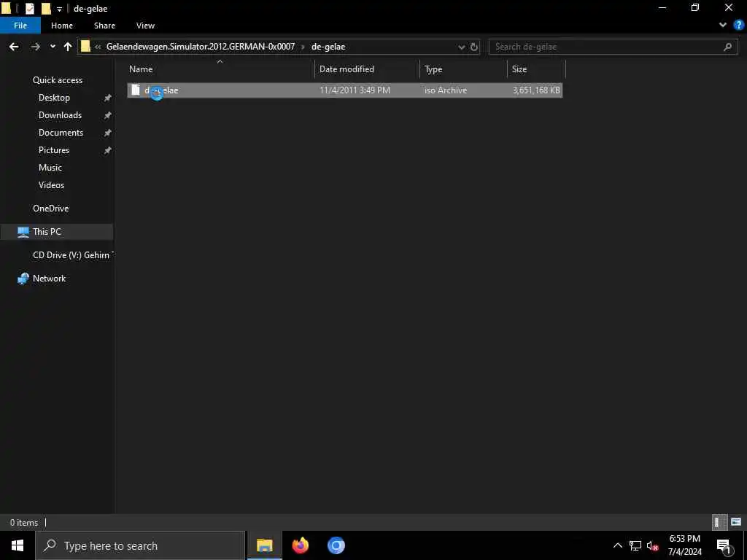Open CD Drive (V:) Gehirn
The width and height of the screenshot is (747, 560).
(72, 255)
